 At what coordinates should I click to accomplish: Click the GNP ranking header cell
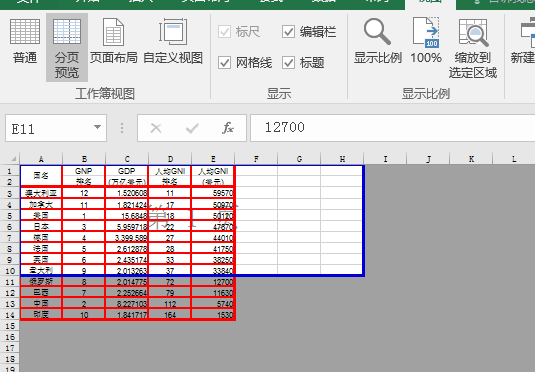[x=84, y=176]
